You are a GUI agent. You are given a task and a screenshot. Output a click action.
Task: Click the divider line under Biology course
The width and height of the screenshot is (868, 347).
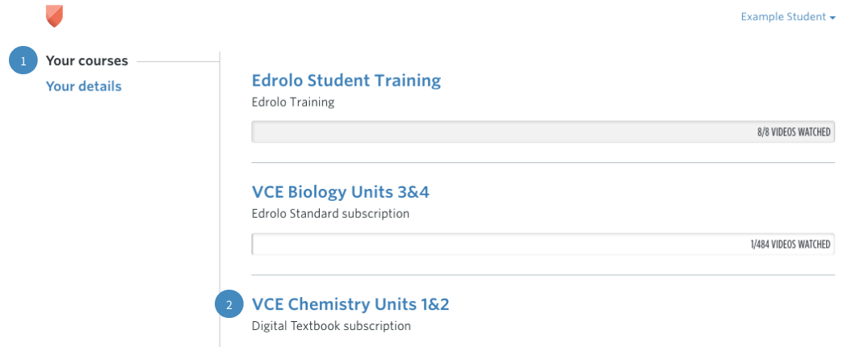pyautogui.click(x=543, y=275)
